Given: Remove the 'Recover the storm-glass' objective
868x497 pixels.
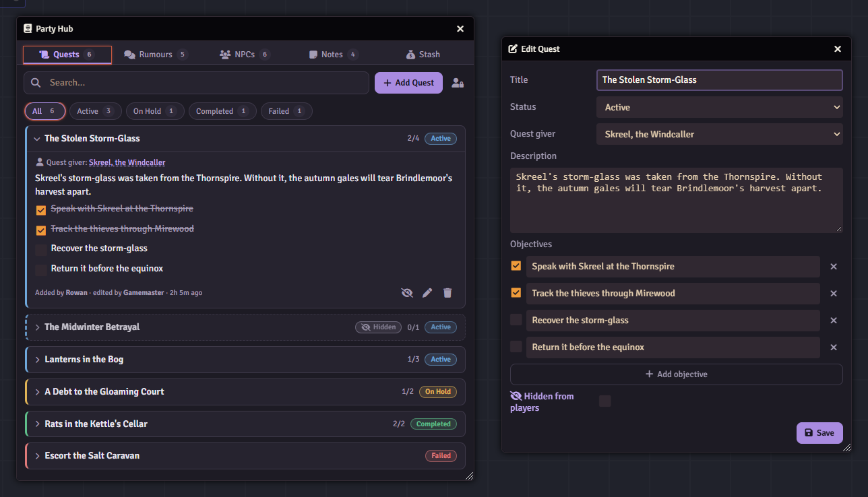Looking at the screenshot, I should pyautogui.click(x=834, y=321).
